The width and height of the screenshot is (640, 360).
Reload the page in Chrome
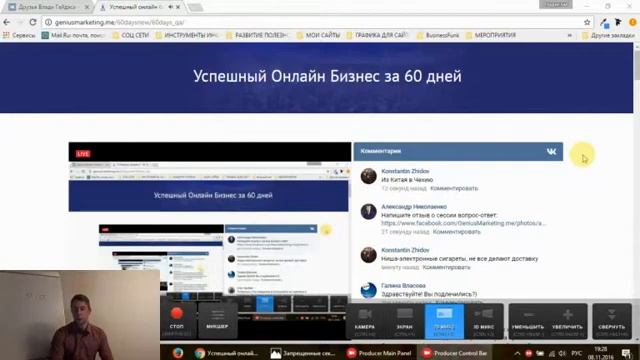(33, 22)
